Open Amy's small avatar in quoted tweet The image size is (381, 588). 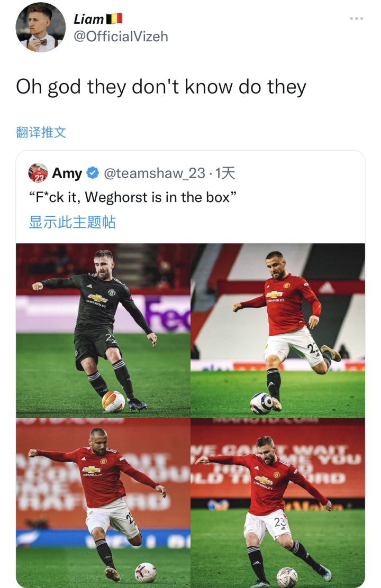[x=38, y=173]
